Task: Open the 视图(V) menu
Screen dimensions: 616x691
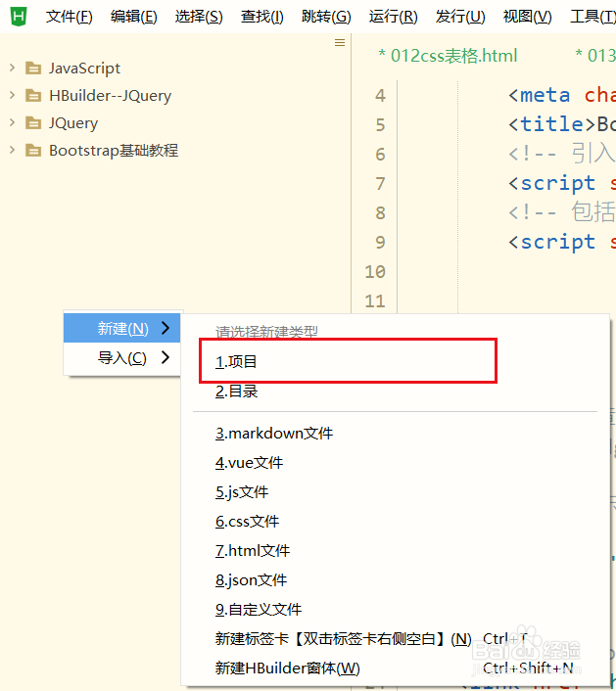Action: click(527, 17)
